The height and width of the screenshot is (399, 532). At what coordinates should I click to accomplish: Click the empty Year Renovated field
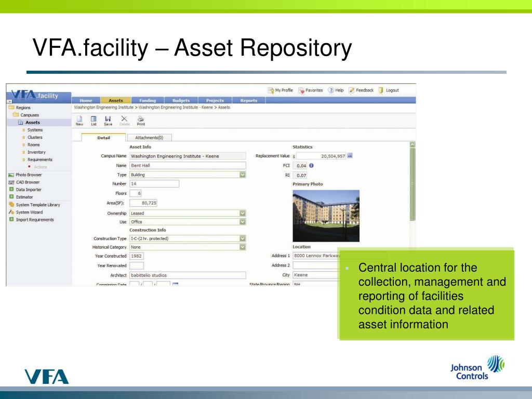[137, 265]
